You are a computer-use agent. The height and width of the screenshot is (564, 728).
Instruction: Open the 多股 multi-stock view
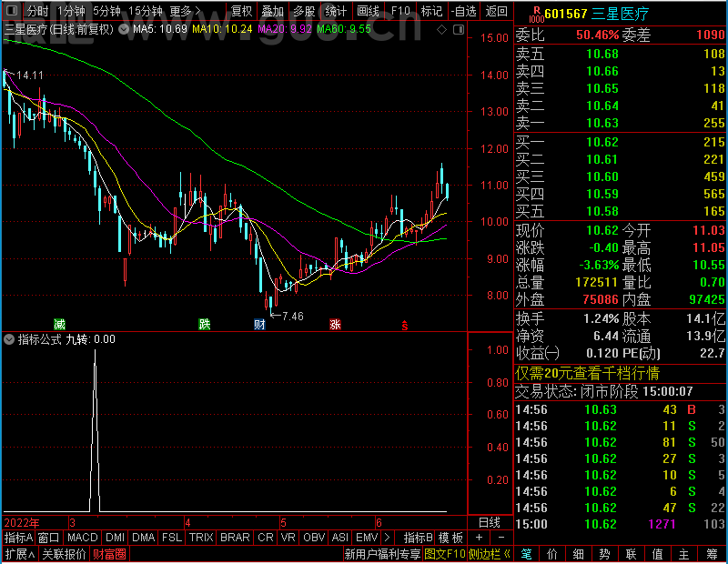(304, 11)
